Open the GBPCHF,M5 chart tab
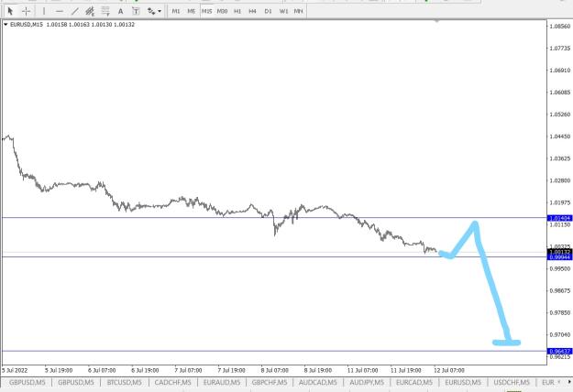 tap(270, 382)
